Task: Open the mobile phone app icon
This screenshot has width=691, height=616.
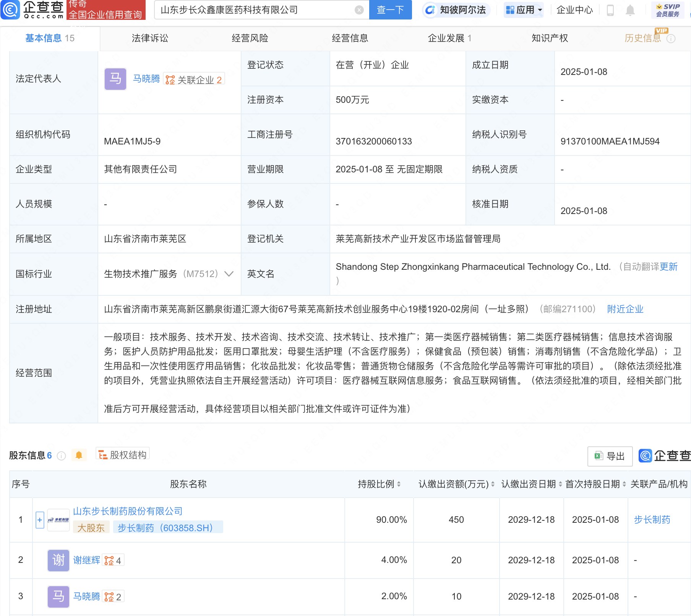Action: (x=610, y=10)
